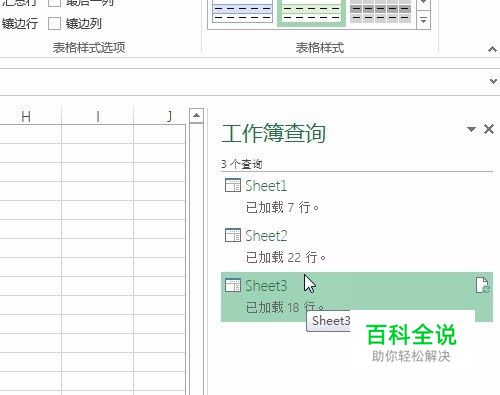The image size is (500, 395).
Task: Select the Sheet1 query name
Action: 266,186
